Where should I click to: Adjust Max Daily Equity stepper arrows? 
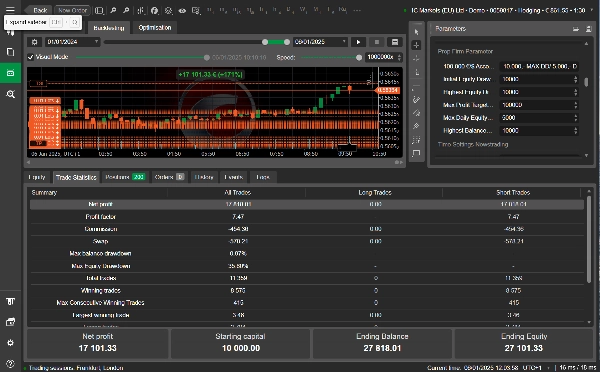point(576,118)
